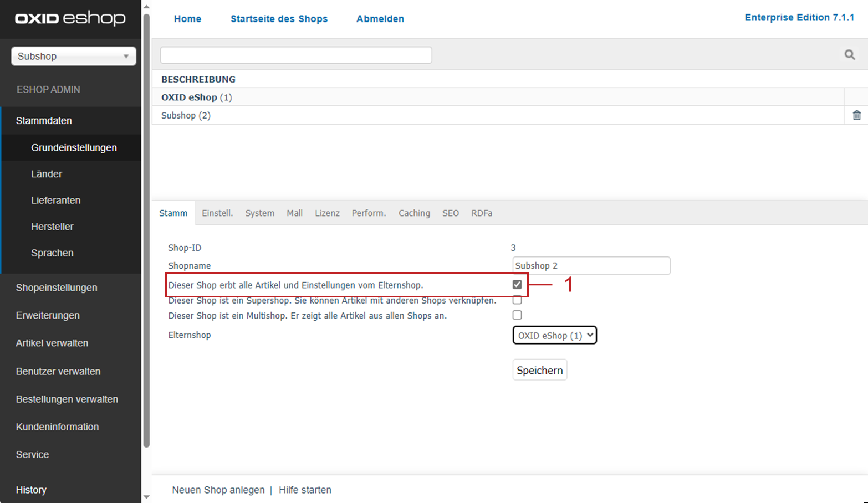The height and width of the screenshot is (503, 868).
Task: Uncheck the inherit from parent shop checkbox
Action: coord(517,285)
